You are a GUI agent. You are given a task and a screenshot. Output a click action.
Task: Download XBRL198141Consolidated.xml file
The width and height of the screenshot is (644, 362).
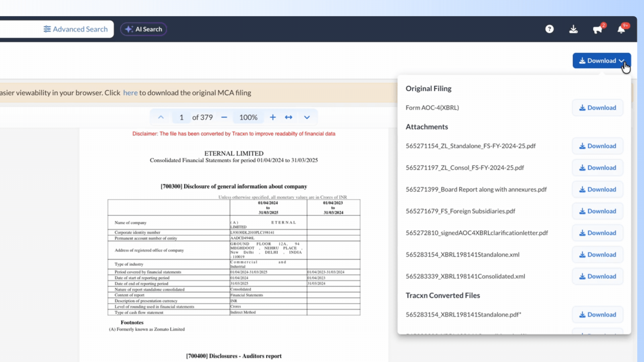[597, 276]
